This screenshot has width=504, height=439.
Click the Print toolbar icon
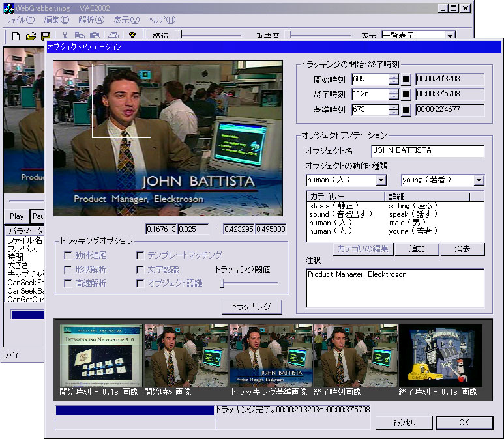(114, 36)
